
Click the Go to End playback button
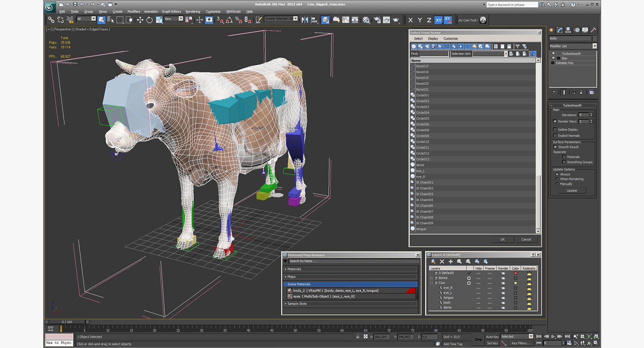coord(567,336)
